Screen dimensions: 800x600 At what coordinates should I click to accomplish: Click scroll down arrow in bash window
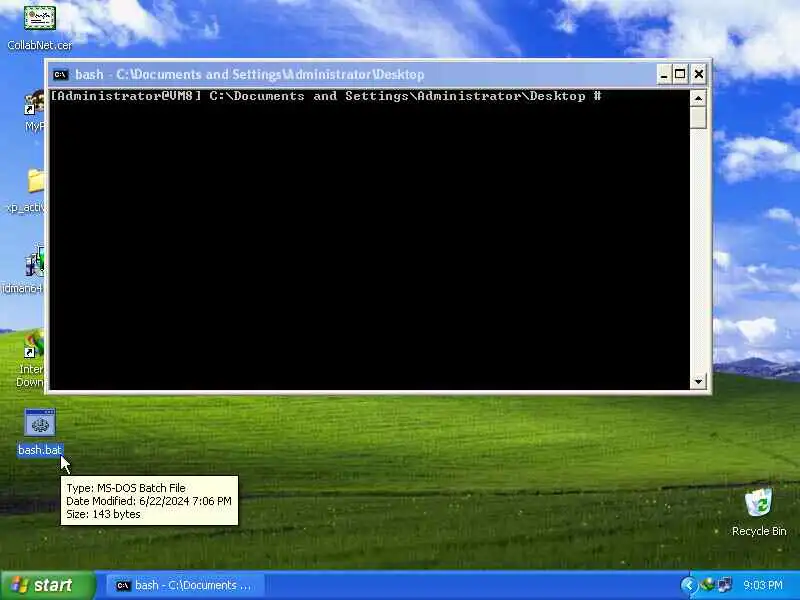[698, 381]
